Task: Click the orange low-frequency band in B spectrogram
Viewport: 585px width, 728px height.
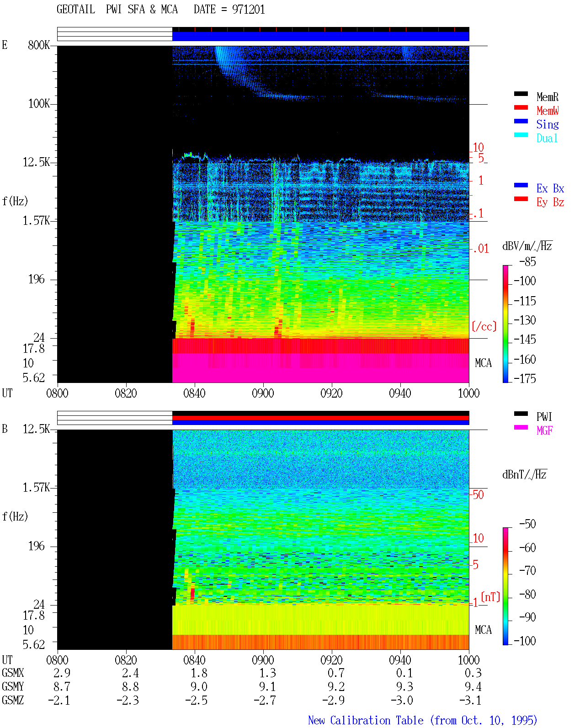Action: [320, 642]
